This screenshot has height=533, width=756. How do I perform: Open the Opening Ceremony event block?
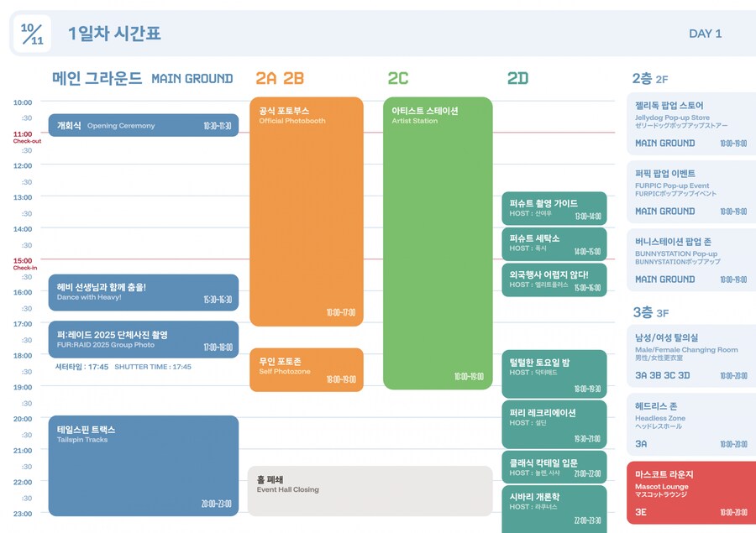click(x=143, y=126)
